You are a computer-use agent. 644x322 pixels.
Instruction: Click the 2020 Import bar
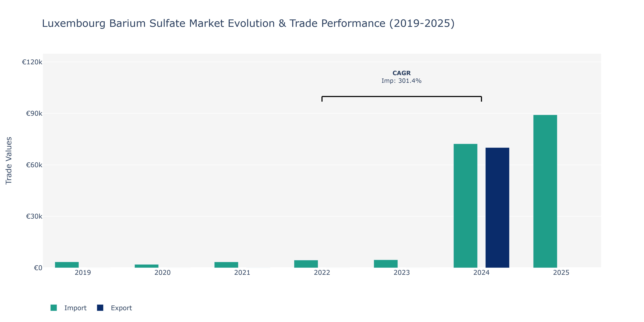pos(146,266)
